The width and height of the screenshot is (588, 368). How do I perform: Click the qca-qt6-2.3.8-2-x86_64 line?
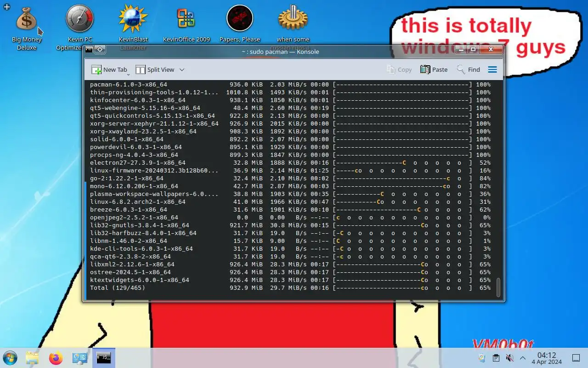click(x=290, y=257)
